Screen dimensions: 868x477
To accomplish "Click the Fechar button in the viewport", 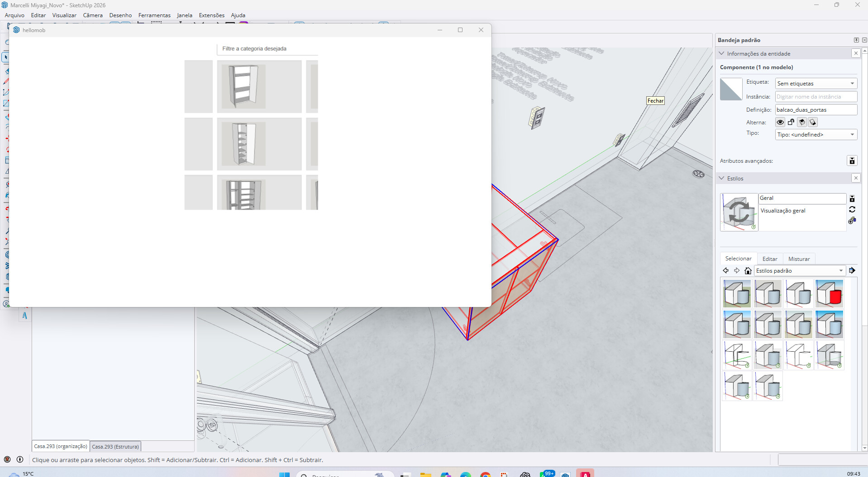I will (x=655, y=101).
